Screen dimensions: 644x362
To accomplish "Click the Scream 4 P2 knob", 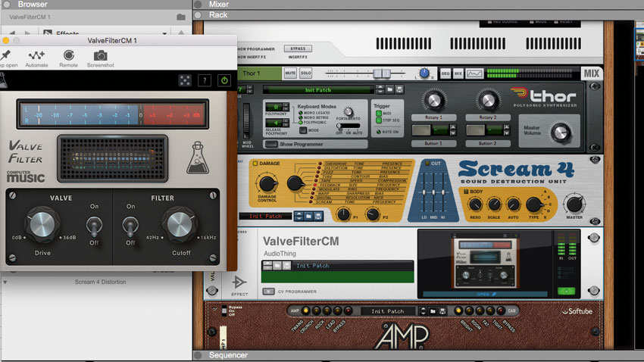I will (373, 214).
